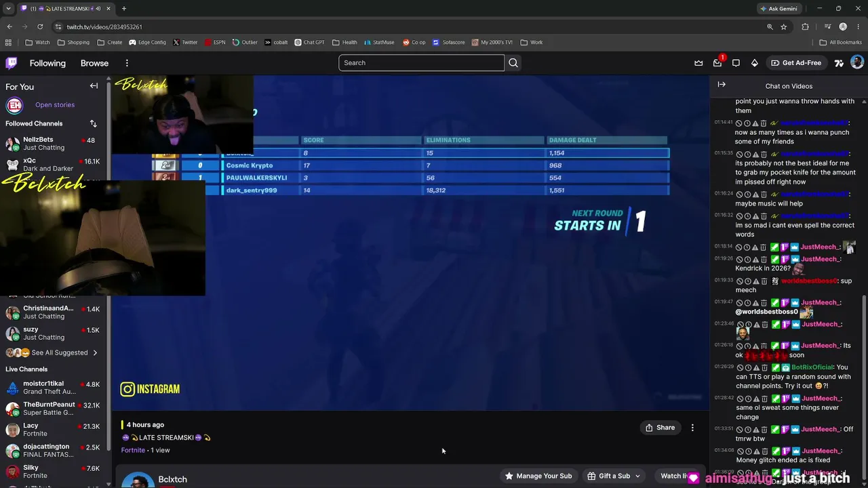868x488 pixels.
Task: Open the Twitch home logo
Action: [12, 63]
